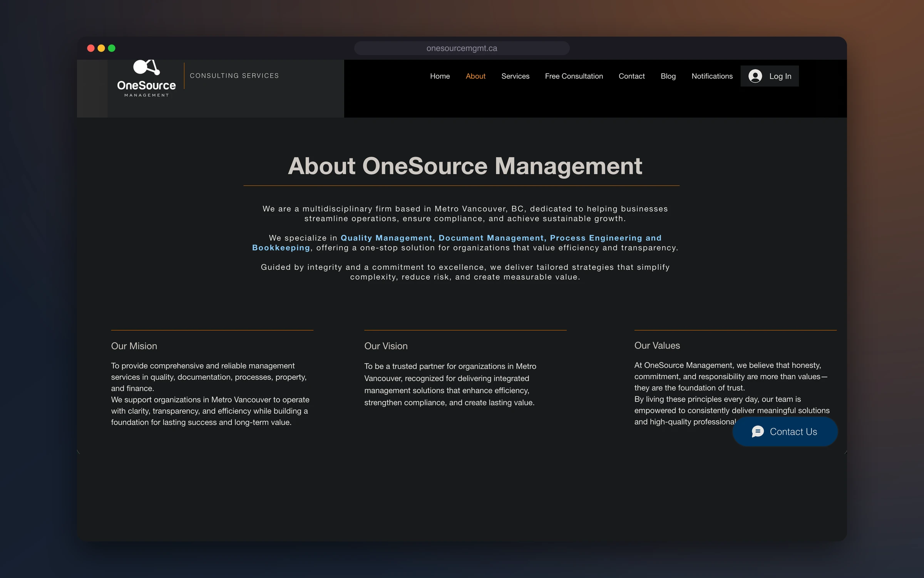Click the chat bubble icon in Contact Us

click(x=758, y=432)
